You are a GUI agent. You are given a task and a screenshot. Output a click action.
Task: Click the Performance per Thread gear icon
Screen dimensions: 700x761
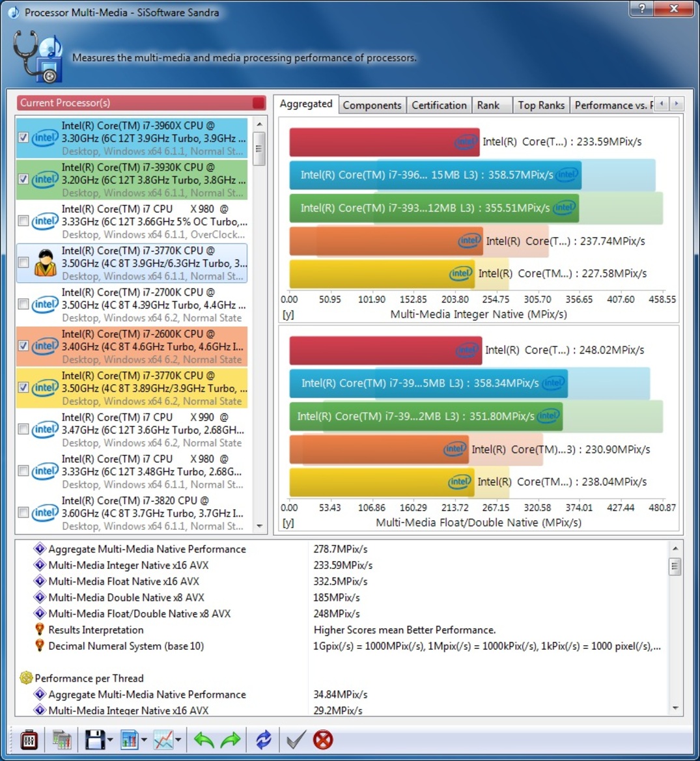pyautogui.click(x=26, y=678)
